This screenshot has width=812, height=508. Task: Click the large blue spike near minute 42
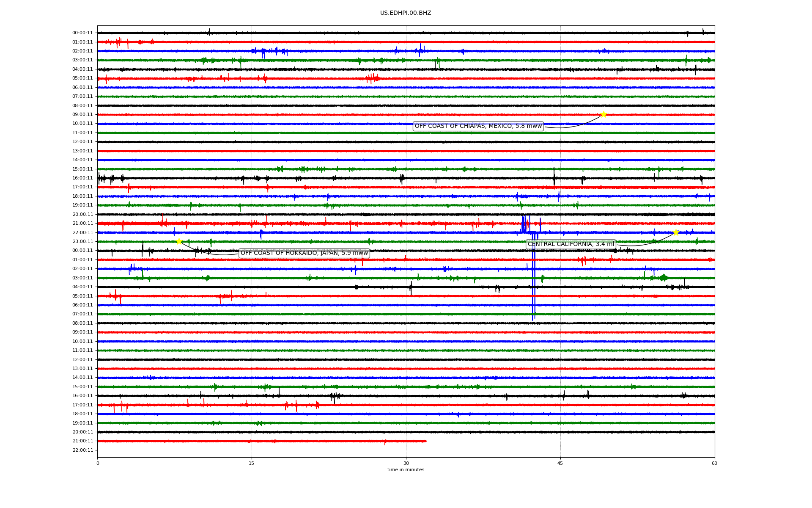[x=534, y=275]
